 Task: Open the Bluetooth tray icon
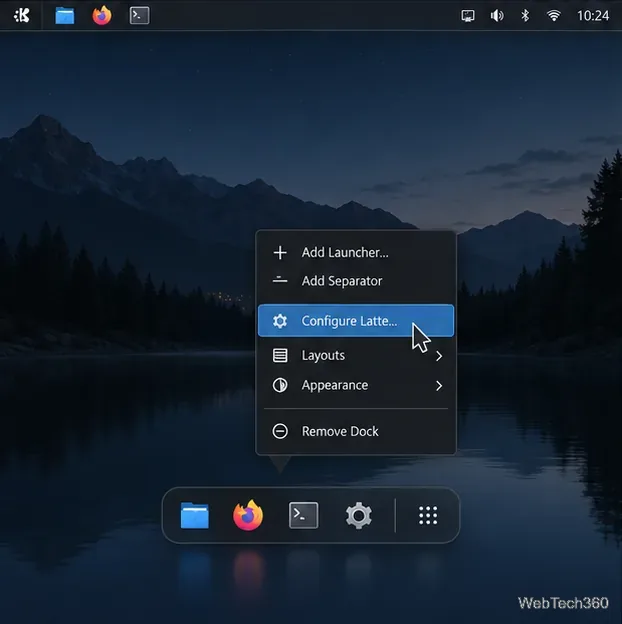pos(525,16)
